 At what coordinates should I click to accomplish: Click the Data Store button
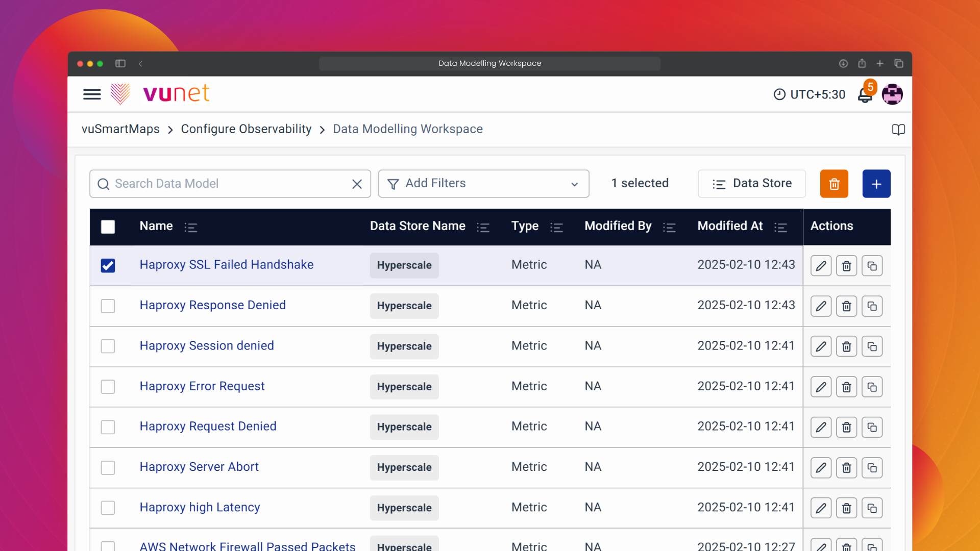(x=751, y=184)
